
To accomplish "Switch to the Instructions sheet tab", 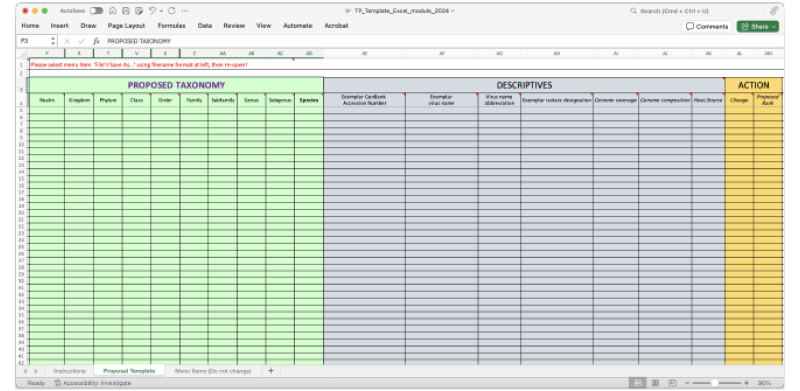I will pos(69,371).
